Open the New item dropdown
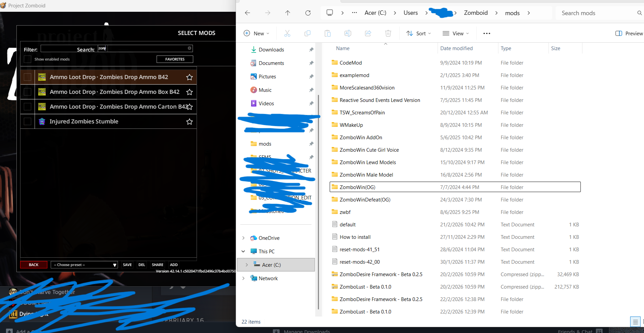The height and width of the screenshot is (333, 644). (256, 33)
